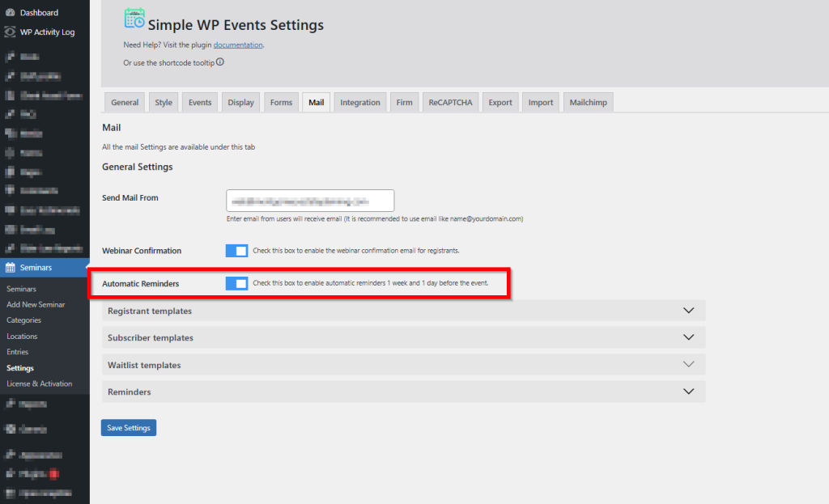The height and width of the screenshot is (504, 829).
Task: Click the Seminars calendar icon in sidebar
Action: 10,268
